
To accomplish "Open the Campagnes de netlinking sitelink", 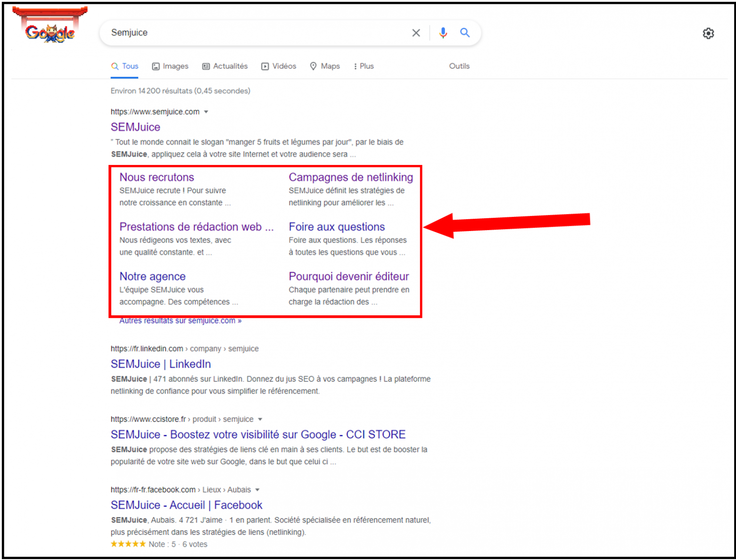I will (x=351, y=177).
